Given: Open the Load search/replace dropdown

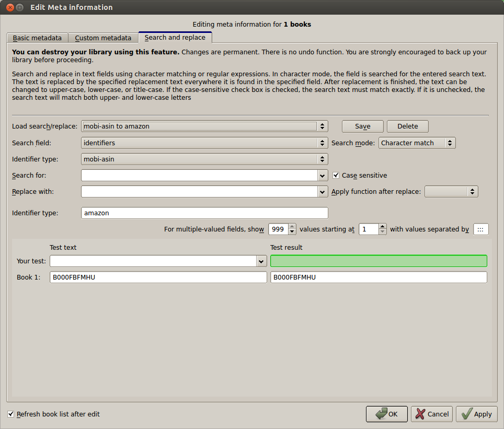Looking at the screenshot, I should click(204, 126).
